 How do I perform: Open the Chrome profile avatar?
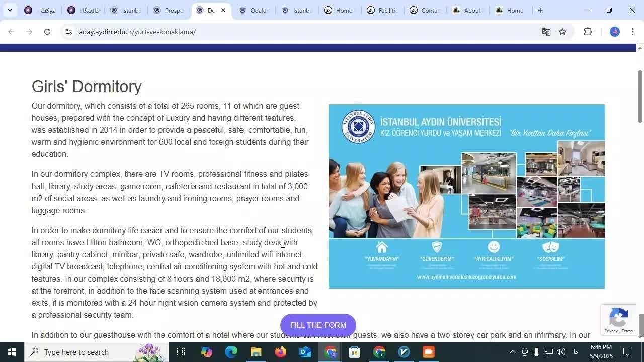pyautogui.click(x=614, y=32)
